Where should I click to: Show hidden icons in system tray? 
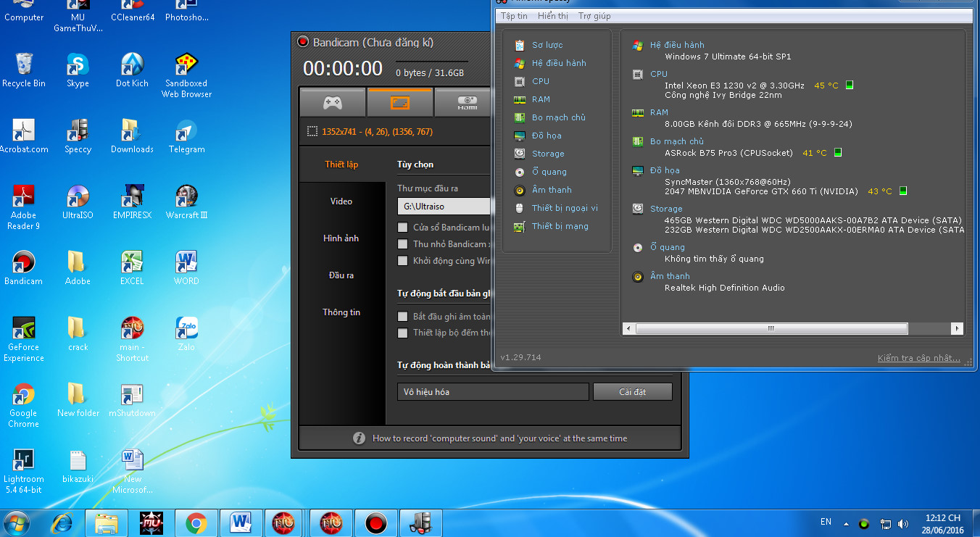pyautogui.click(x=846, y=523)
